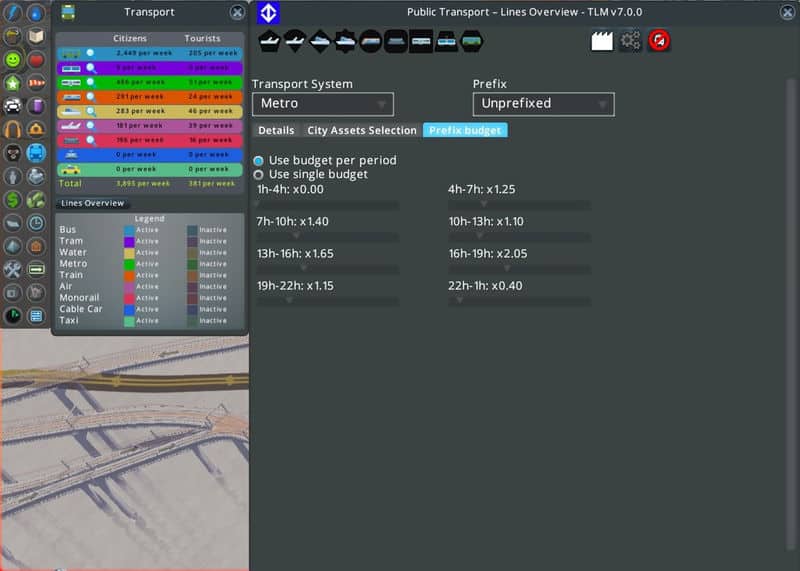This screenshot has height=571, width=800.
Task: Click the red circular no-vehicle icon
Action: [659, 41]
